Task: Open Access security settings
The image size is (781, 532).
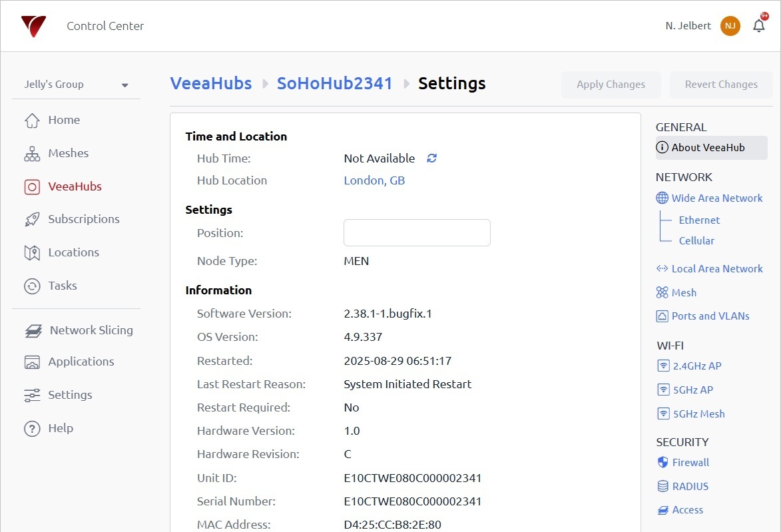Action: tap(687, 510)
